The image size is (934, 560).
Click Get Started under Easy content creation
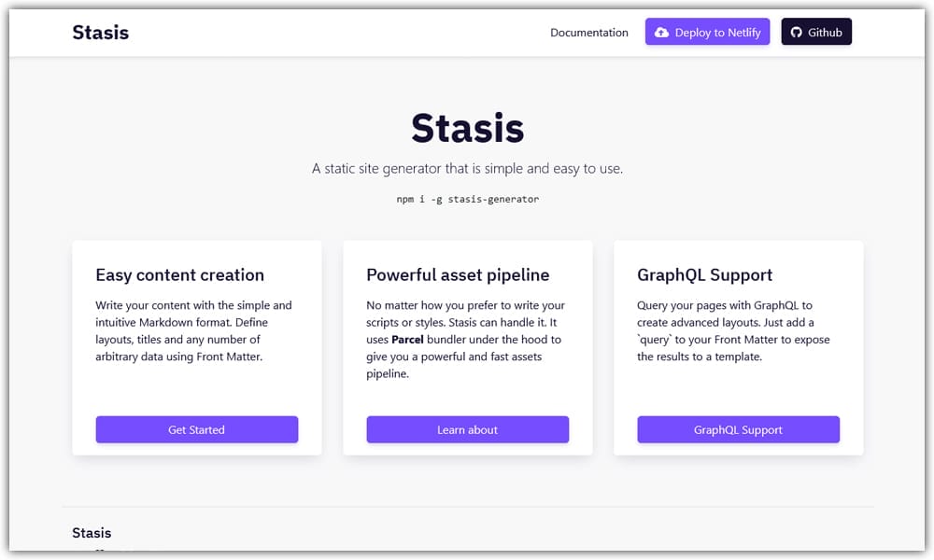coord(196,429)
